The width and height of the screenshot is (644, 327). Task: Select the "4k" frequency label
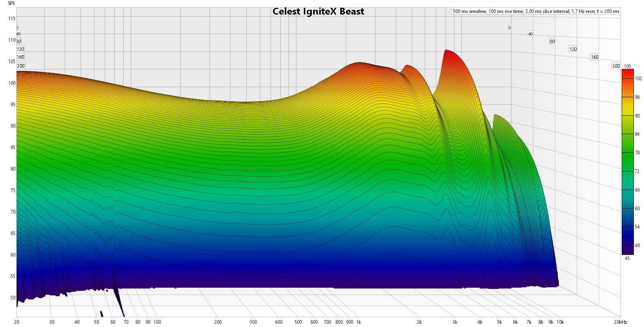pos(480,322)
